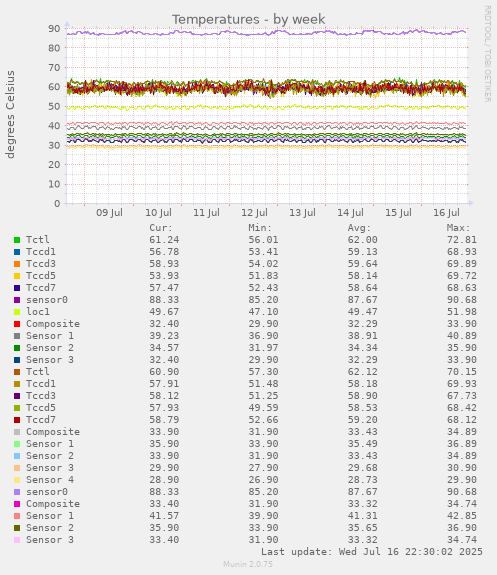Image resolution: width=497 pixels, height=575 pixels.
Task: Click the 90 label on the y-axis
Action: [54, 29]
